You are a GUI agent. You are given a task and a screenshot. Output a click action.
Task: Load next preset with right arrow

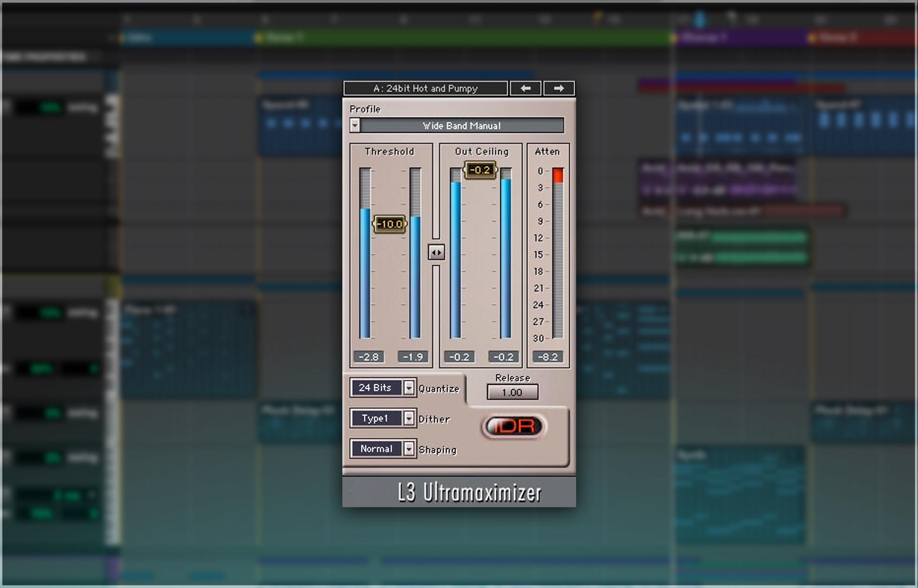click(558, 88)
